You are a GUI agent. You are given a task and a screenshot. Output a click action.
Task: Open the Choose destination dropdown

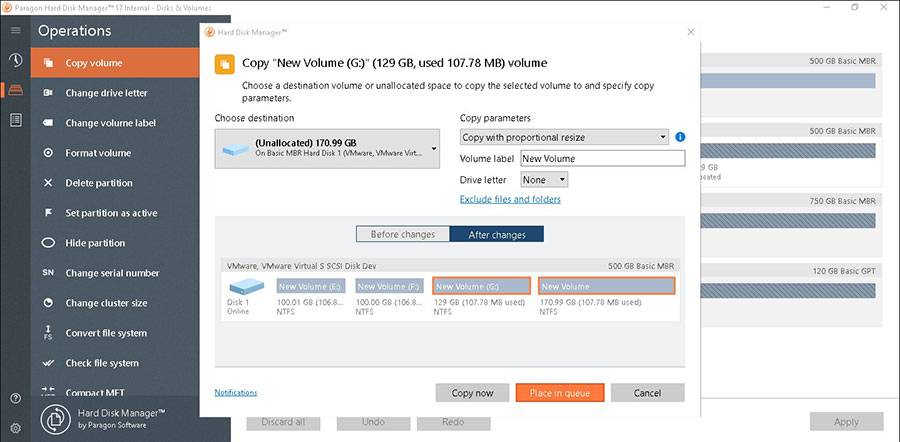tap(327, 149)
